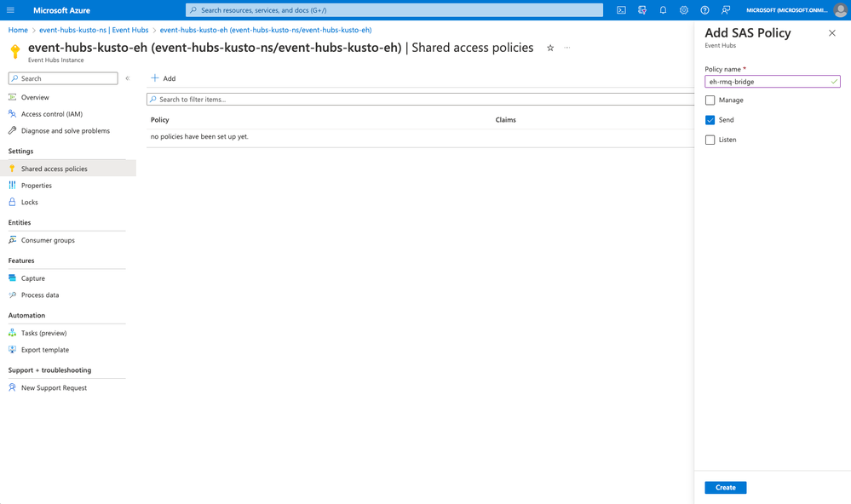Click the Properties bars icon

(x=13, y=186)
